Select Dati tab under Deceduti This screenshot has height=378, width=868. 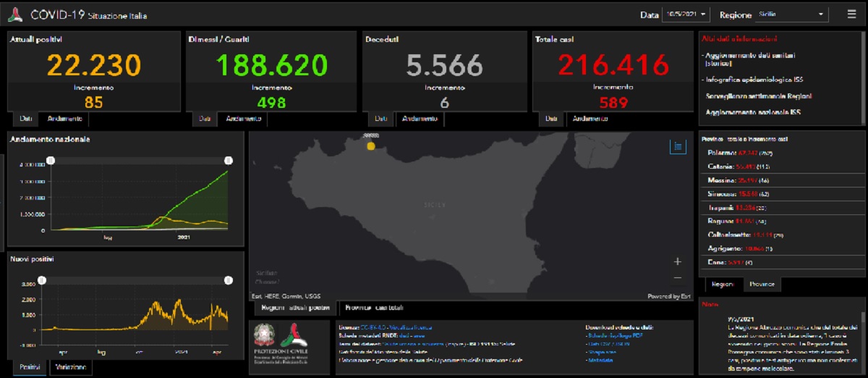pos(380,119)
